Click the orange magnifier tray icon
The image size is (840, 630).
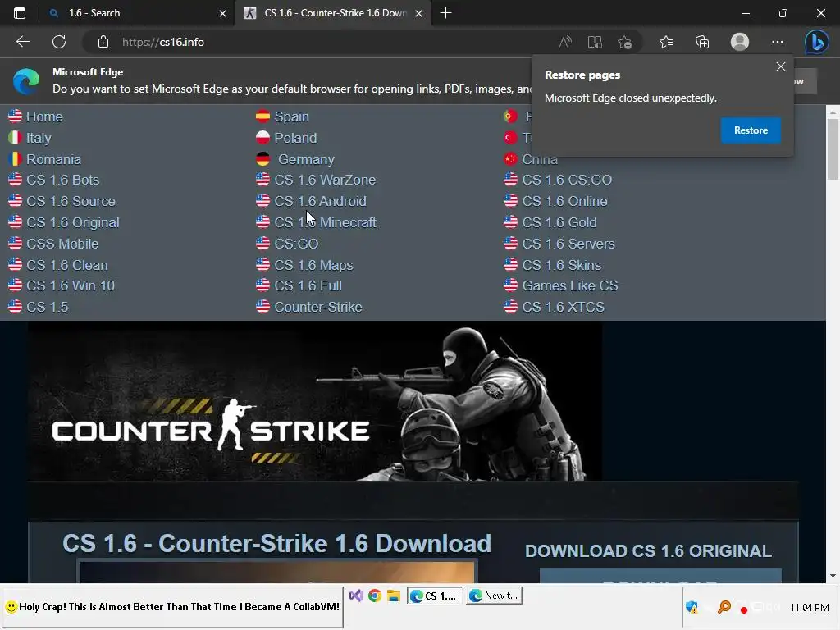pos(724,607)
